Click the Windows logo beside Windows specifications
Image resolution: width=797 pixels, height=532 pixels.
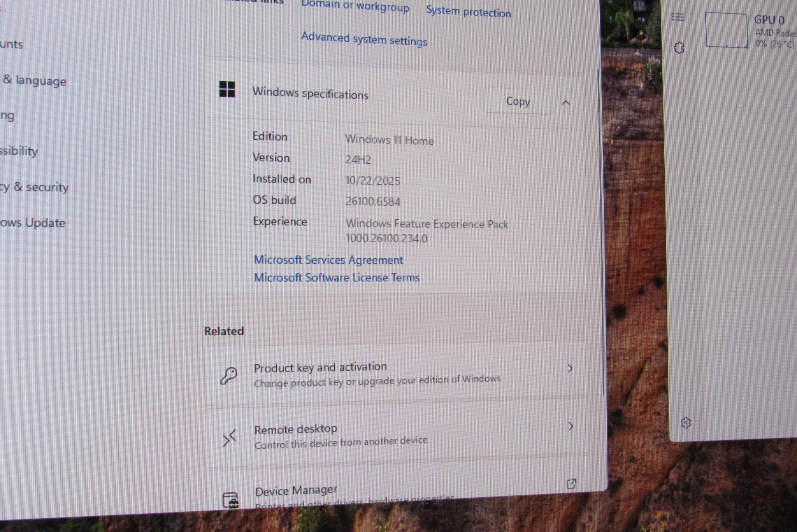227,89
